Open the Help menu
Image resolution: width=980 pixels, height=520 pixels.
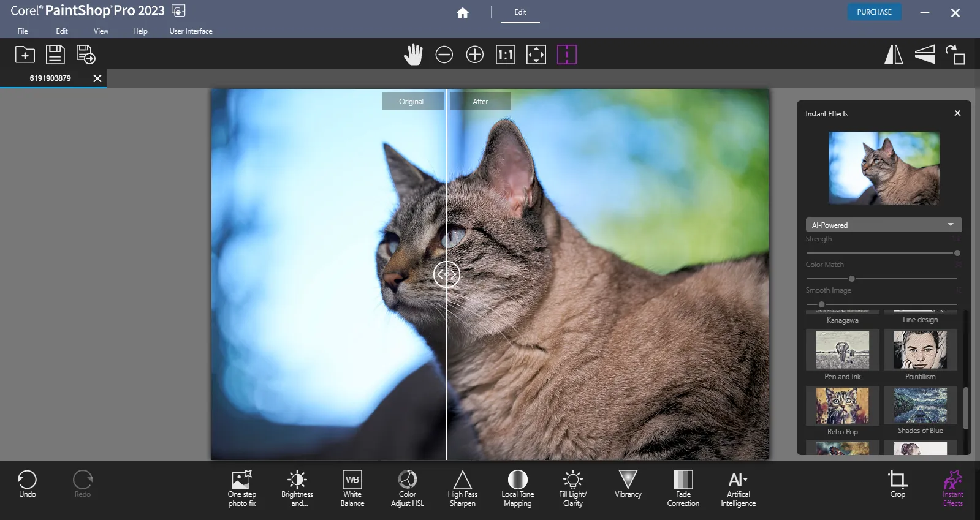(140, 31)
